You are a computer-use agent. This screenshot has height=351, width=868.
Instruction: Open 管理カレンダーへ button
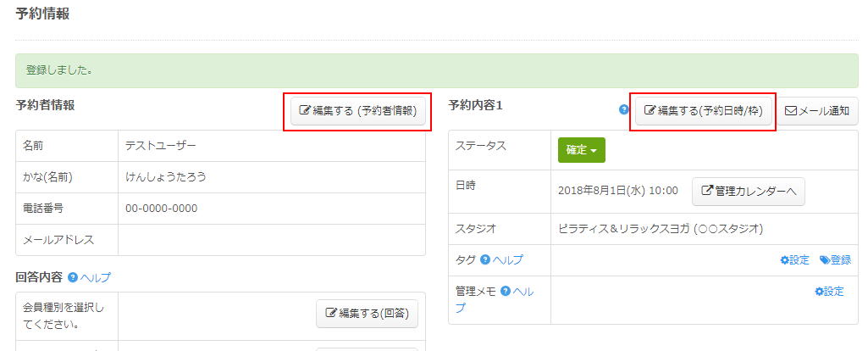tap(748, 192)
